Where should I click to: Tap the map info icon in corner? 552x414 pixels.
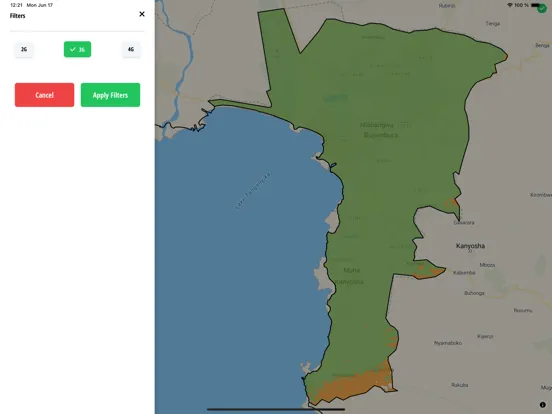542,405
